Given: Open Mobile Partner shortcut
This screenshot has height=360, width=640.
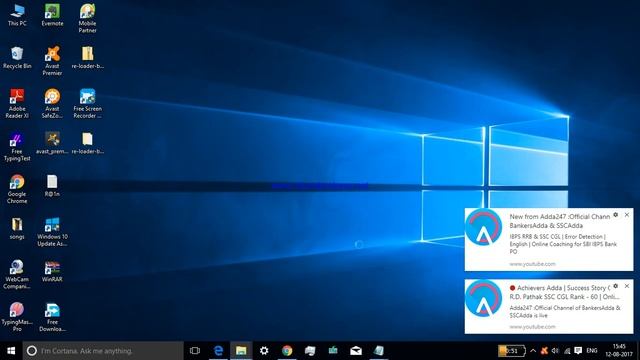Looking at the screenshot, I should tap(87, 18).
